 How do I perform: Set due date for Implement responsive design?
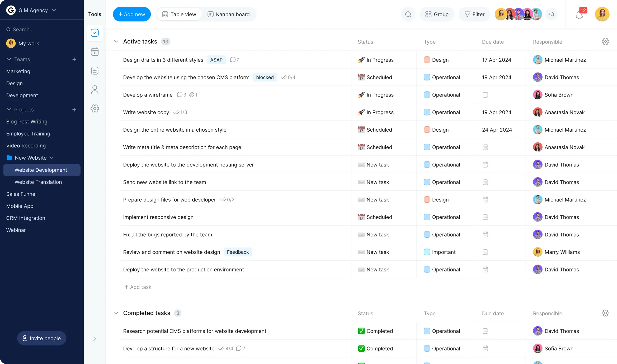coord(485,217)
